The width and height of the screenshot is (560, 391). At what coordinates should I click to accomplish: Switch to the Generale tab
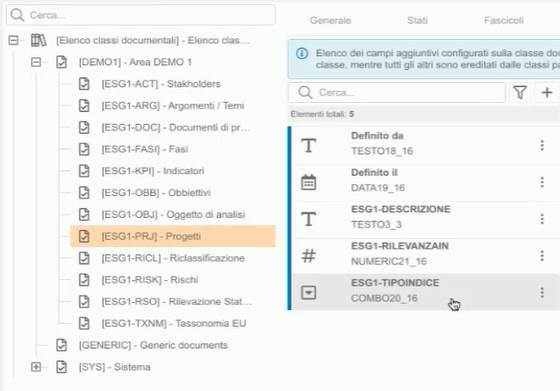(x=330, y=20)
